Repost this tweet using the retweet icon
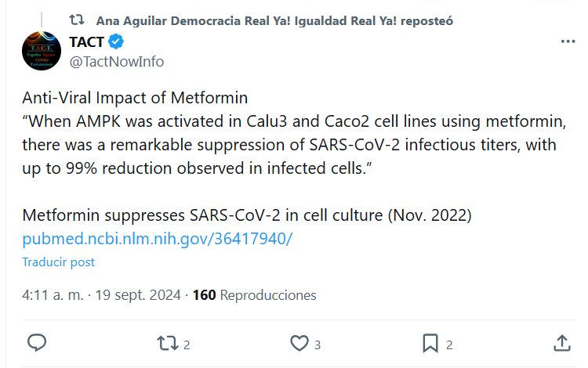588x368 pixels. [167, 343]
